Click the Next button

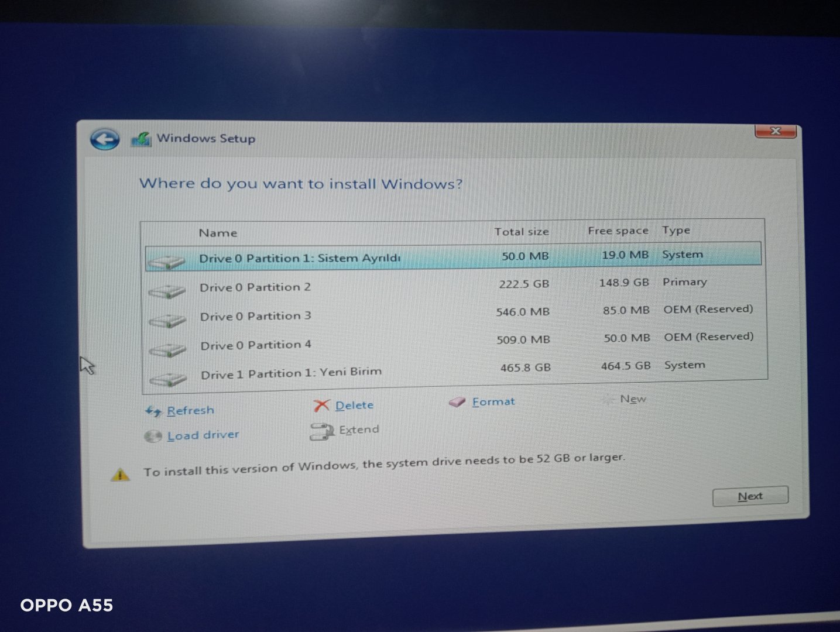750,496
